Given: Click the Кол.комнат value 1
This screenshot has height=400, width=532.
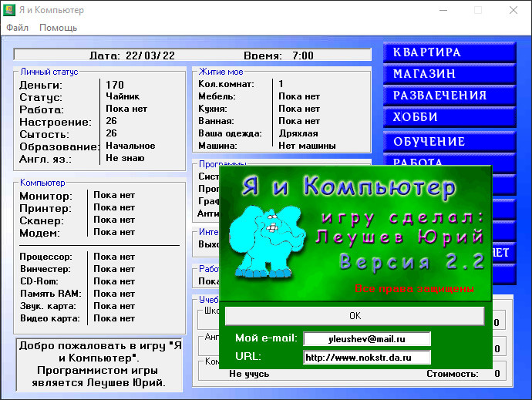Looking at the screenshot, I should 281,83.
